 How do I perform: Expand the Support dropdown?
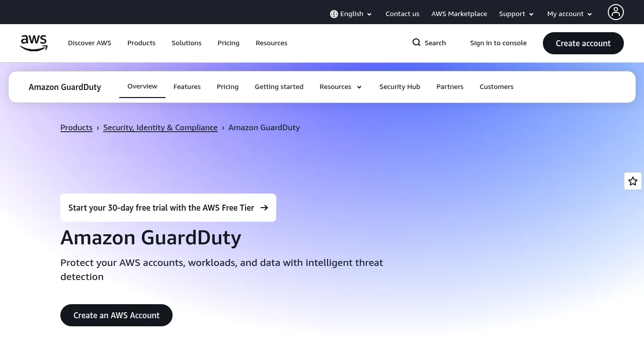point(517,14)
